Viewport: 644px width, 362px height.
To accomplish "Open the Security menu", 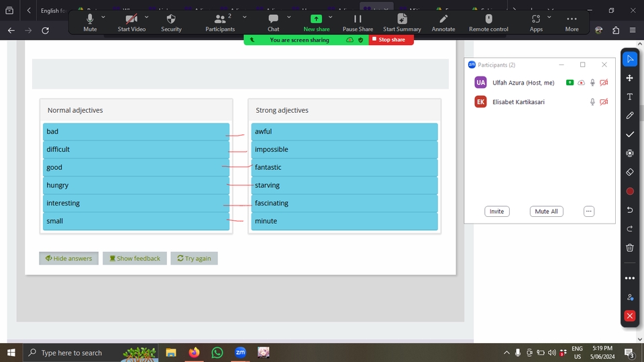I will [171, 23].
